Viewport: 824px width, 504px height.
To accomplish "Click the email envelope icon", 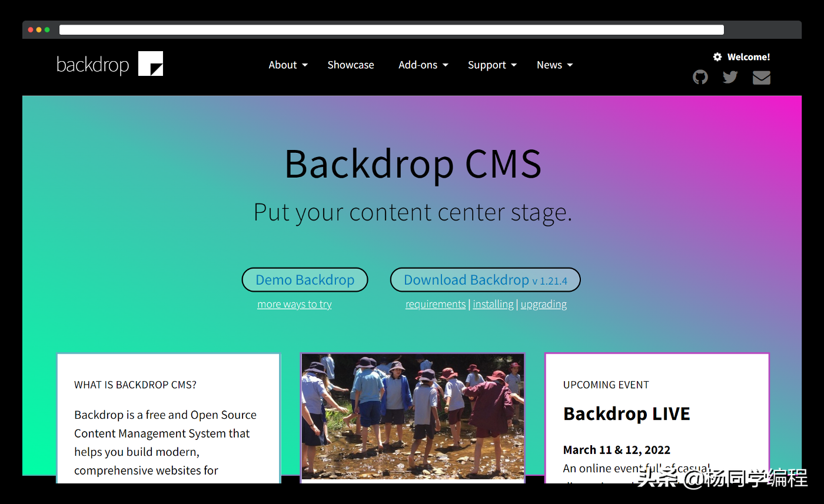I will (762, 78).
